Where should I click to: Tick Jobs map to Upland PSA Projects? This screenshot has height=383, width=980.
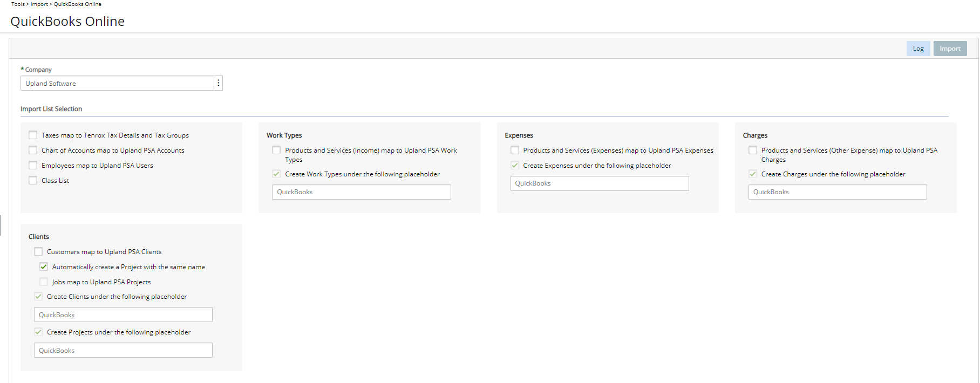click(44, 282)
